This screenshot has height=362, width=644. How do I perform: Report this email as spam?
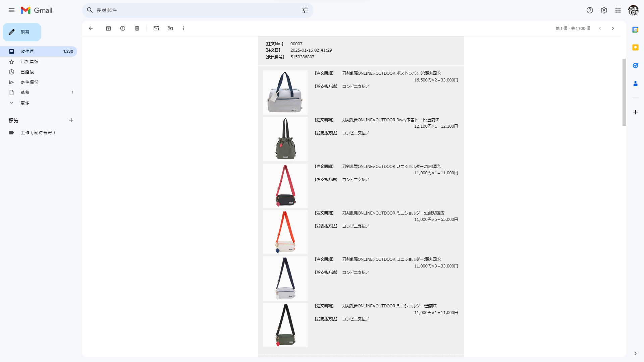(x=123, y=28)
